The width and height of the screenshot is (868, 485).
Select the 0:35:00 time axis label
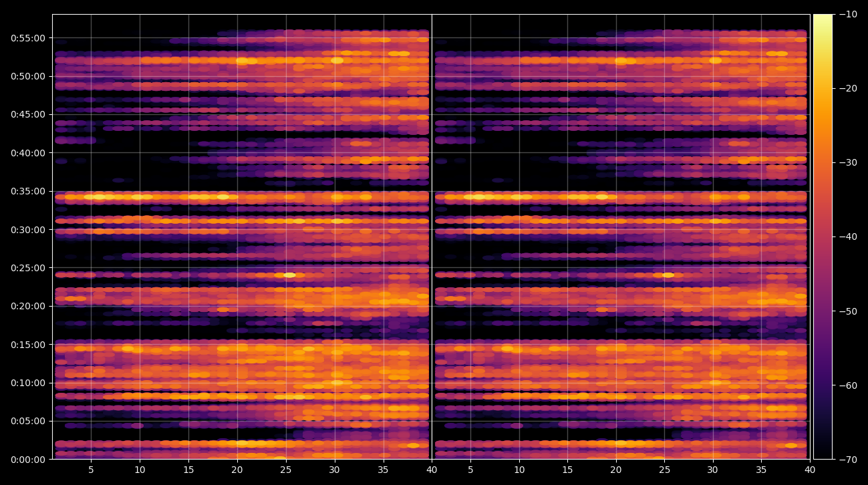(x=27, y=191)
